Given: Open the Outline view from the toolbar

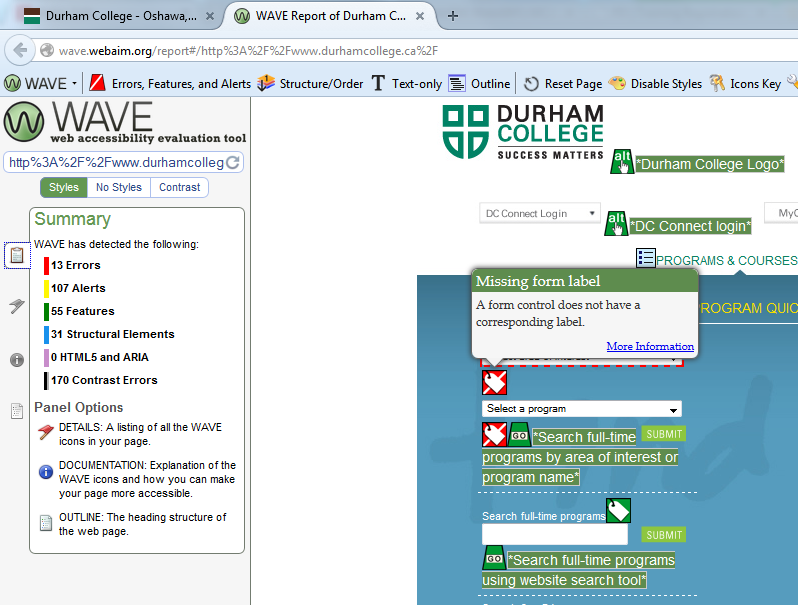Looking at the screenshot, I should coord(479,83).
